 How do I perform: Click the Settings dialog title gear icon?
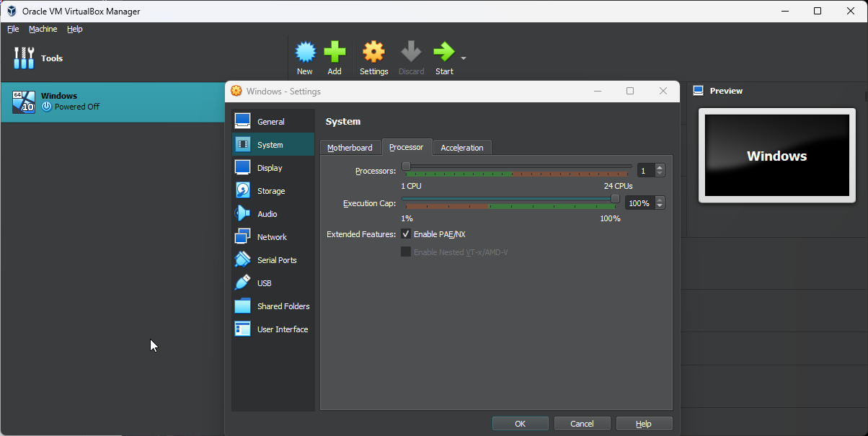[x=236, y=91]
